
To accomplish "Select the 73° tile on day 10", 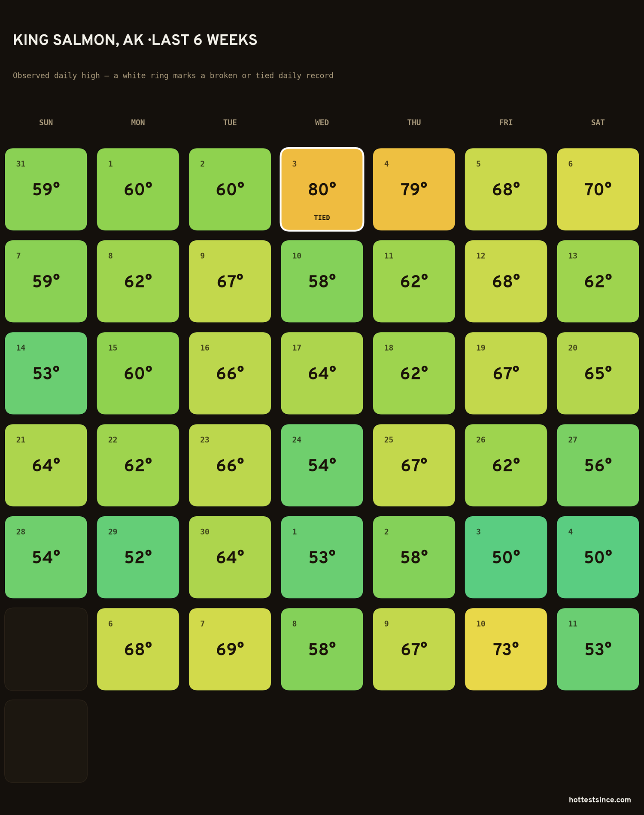I will (x=506, y=649).
